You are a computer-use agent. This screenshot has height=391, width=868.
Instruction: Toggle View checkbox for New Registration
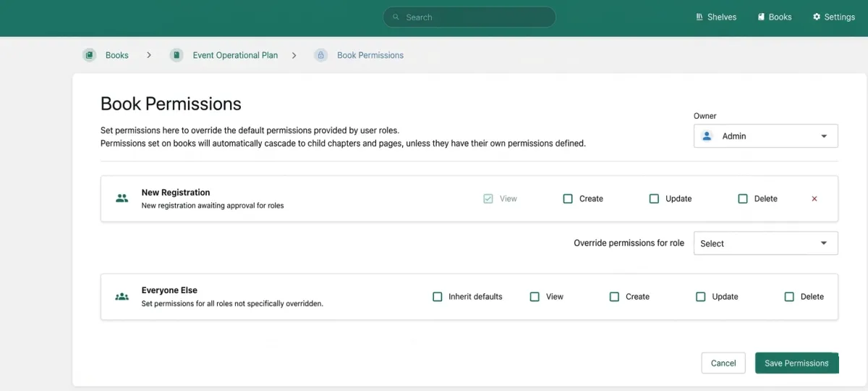click(488, 198)
